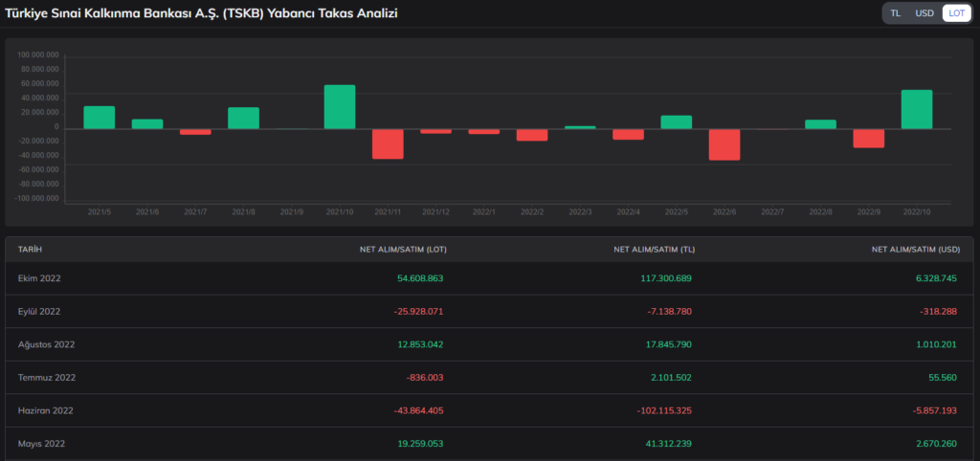Click the LOT value 19.259.053
Screen dimensions: 980x461
pos(420,444)
